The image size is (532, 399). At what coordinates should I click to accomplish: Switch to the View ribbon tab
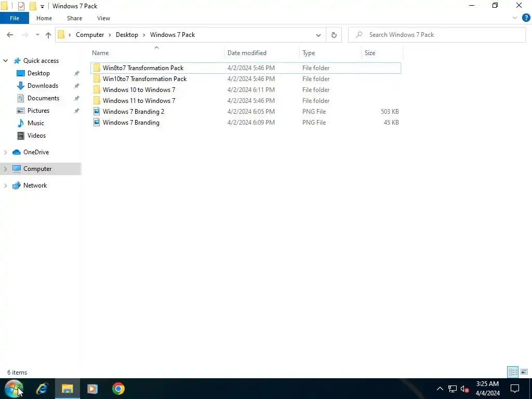tap(103, 18)
